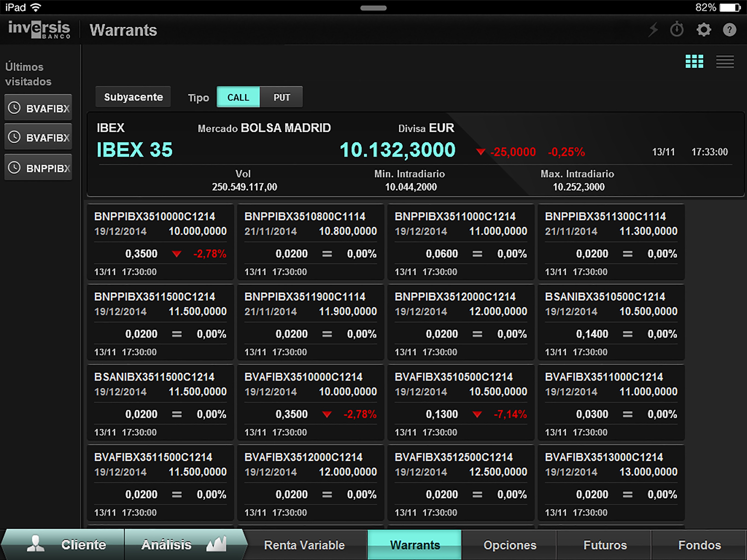Open warrant BVAFIBX3513000C1214

coord(611,483)
